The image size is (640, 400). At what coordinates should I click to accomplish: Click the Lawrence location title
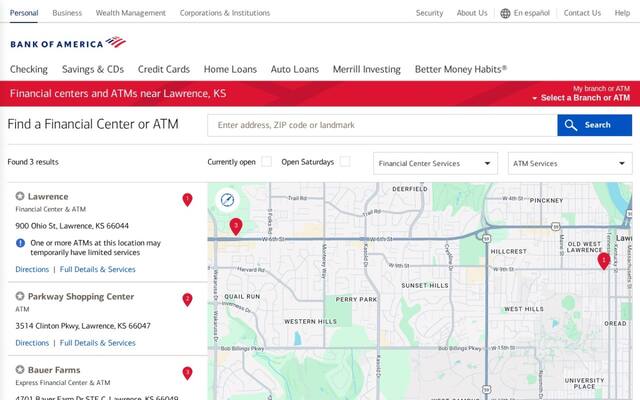coord(48,196)
